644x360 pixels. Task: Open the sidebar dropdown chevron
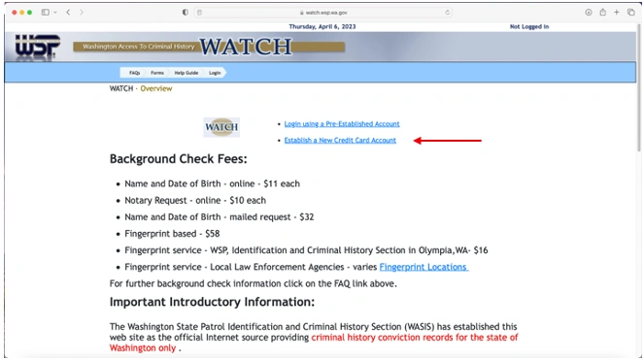point(55,13)
